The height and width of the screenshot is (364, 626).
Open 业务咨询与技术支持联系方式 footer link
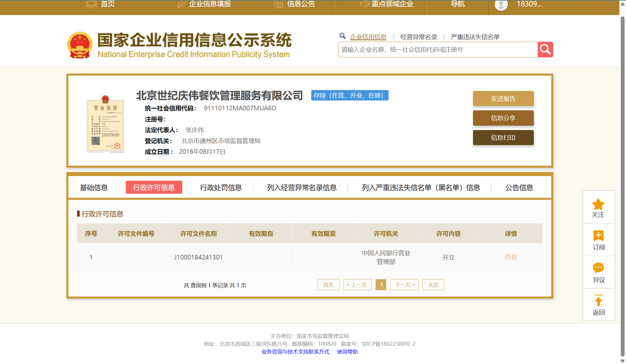tap(295, 352)
